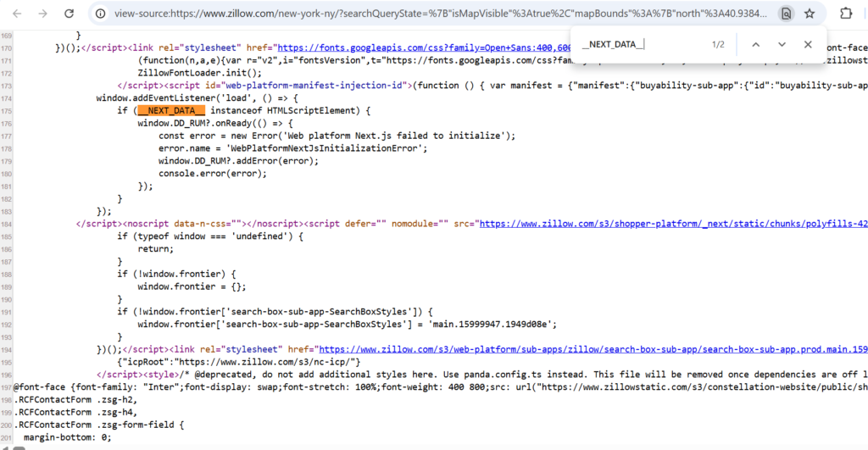Click the '1/2' match counter

(x=718, y=44)
